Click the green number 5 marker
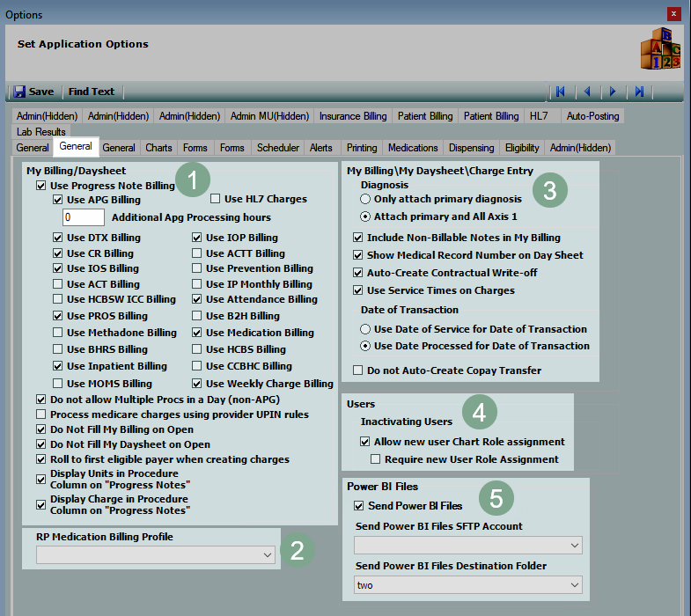691x616 pixels. 497,499
